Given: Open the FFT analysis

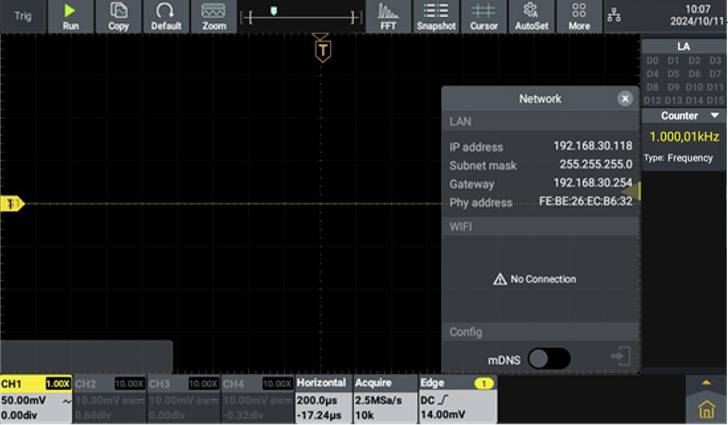Looking at the screenshot, I should 388,16.
